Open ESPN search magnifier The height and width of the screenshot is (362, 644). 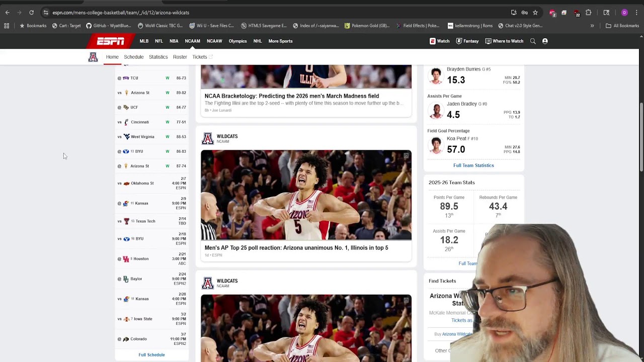point(533,41)
